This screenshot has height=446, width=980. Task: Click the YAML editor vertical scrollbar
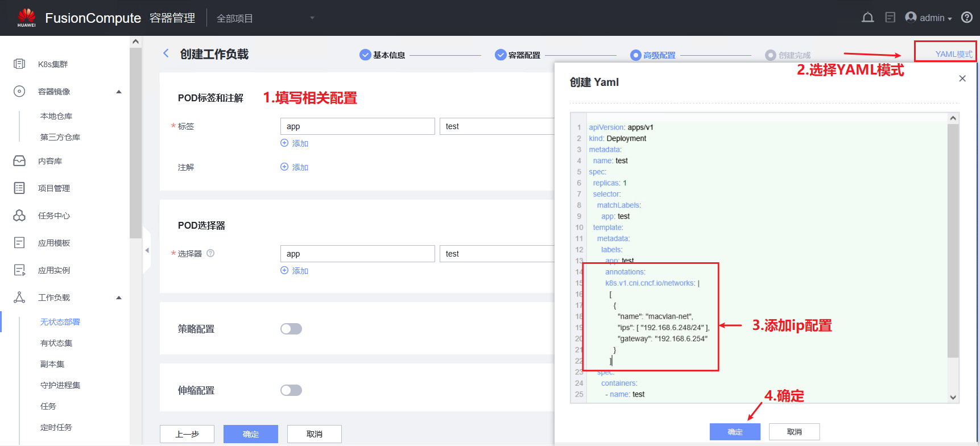(x=953, y=239)
